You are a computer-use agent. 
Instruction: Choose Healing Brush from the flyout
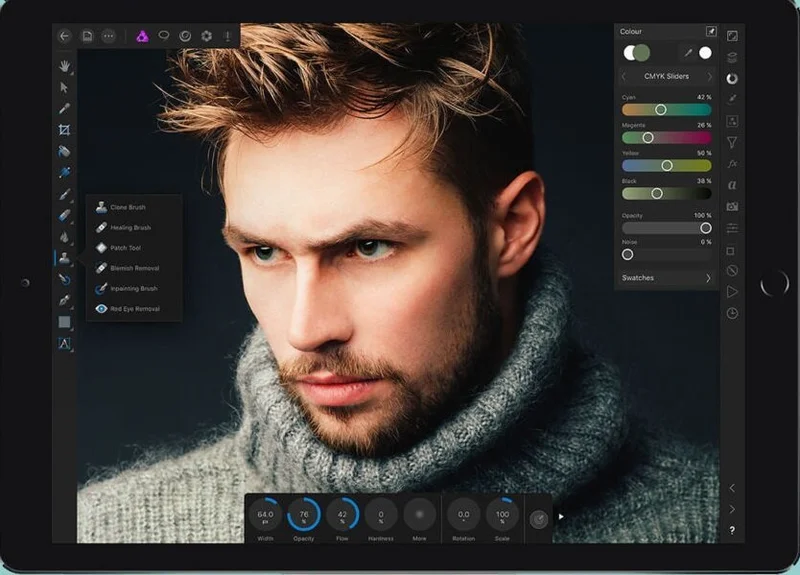coord(130,228)
